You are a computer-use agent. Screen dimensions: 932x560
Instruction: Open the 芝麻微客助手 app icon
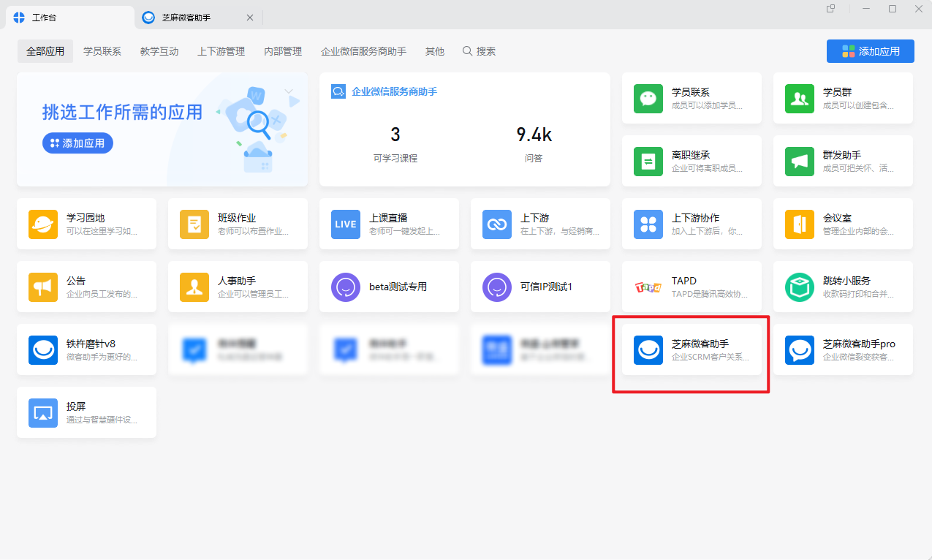[648, 349]
